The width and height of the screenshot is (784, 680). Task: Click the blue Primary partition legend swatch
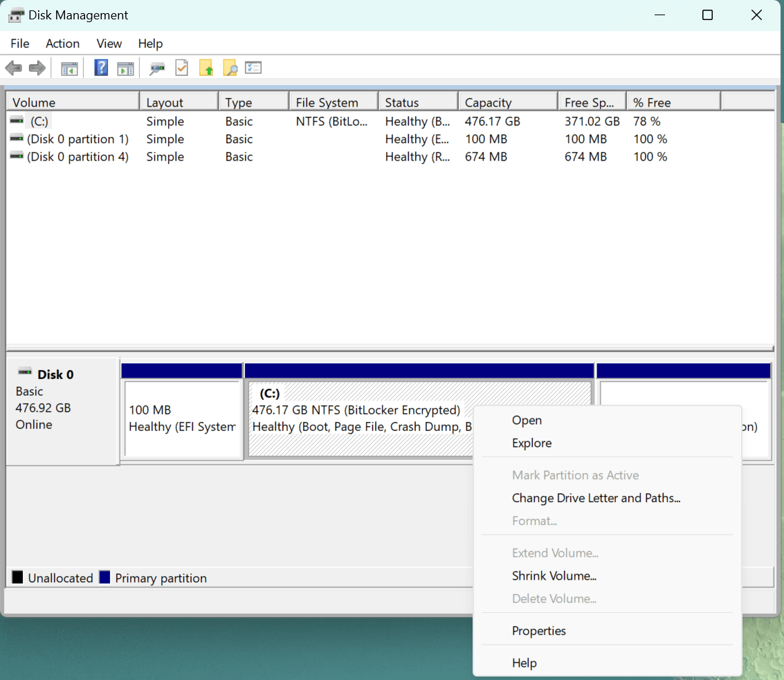click(104, 577)
